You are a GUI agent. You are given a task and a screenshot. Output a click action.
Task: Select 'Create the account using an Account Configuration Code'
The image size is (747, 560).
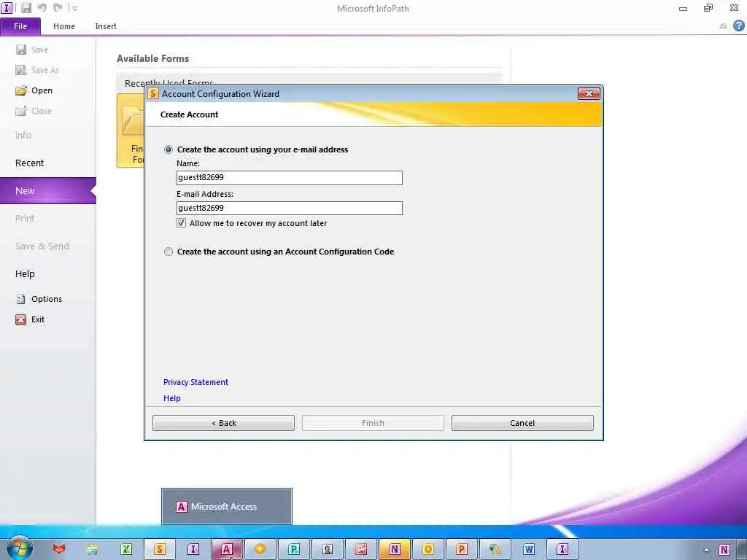[169, 252]
